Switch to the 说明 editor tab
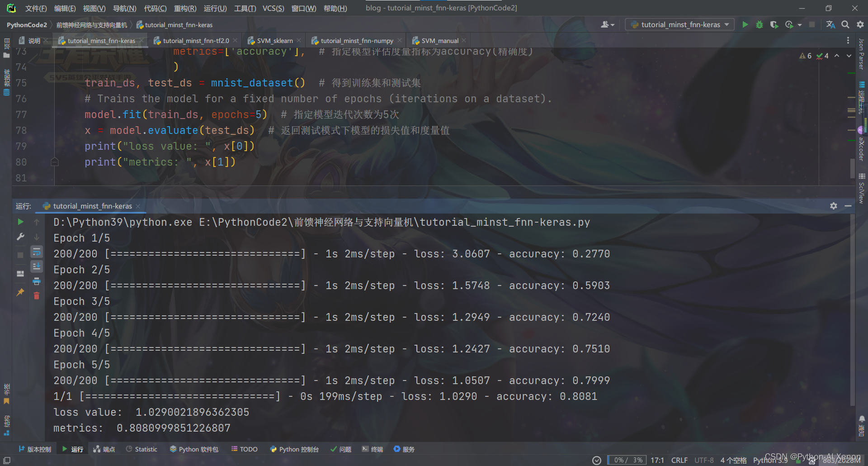The width and height of the screenshot is (868, 466). (33, 41)
